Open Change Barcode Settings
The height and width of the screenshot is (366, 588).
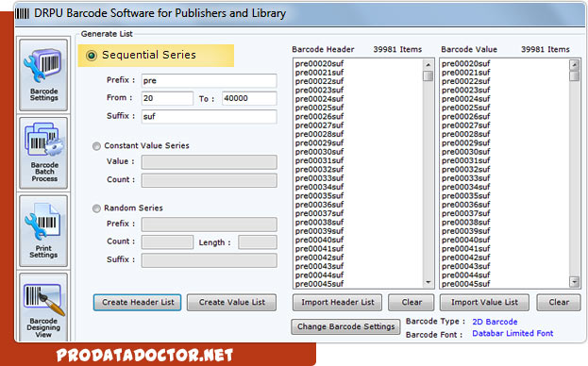[x=345, y=326]
